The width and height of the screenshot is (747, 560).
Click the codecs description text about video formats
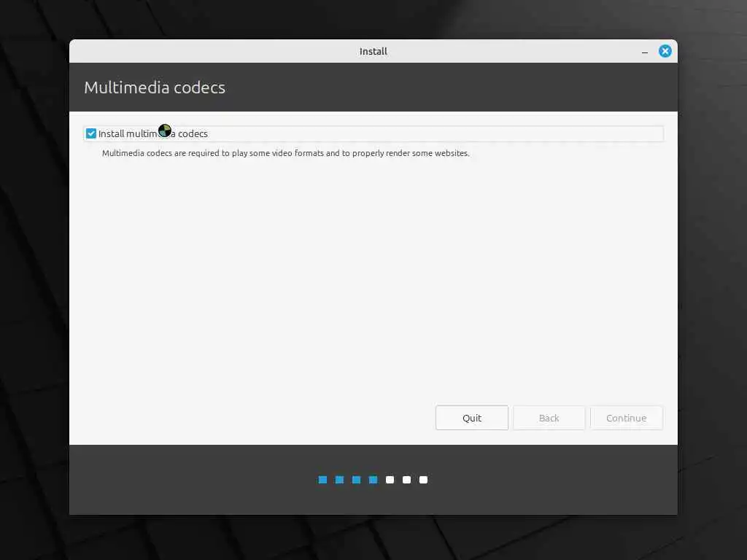click(x=286, y=153)
